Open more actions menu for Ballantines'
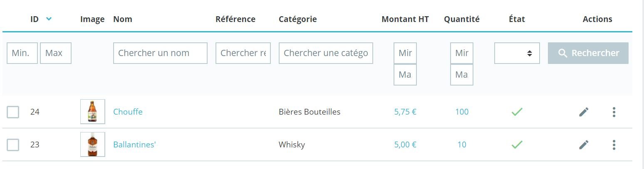 click(x=614, y=145)
